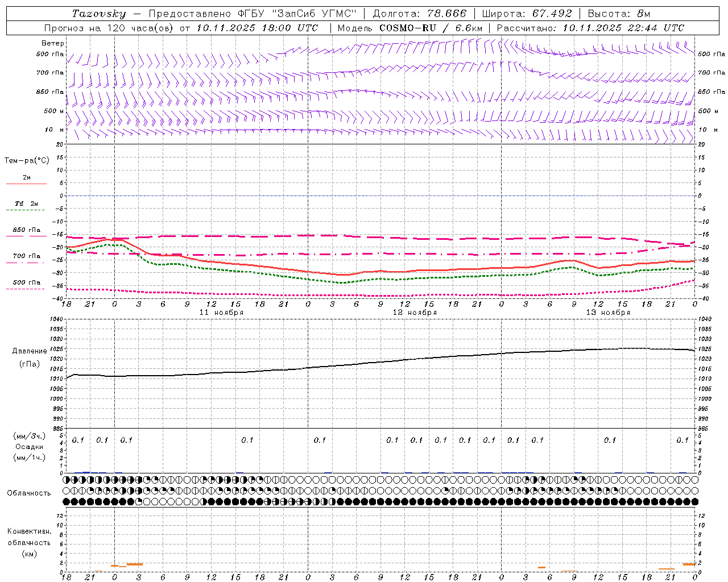The width and height of the screenshot is (728, 582).
Task: Select the provider text ФГБУ "ЗапСиб УГМС"
Action: [297, 14]
